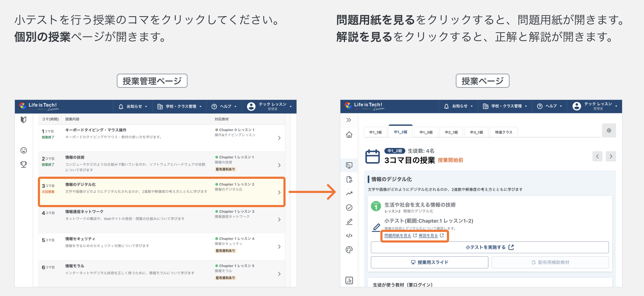Open the 4コマ目 情報通信ネットワーク row chevron

[x=279, y=220]
